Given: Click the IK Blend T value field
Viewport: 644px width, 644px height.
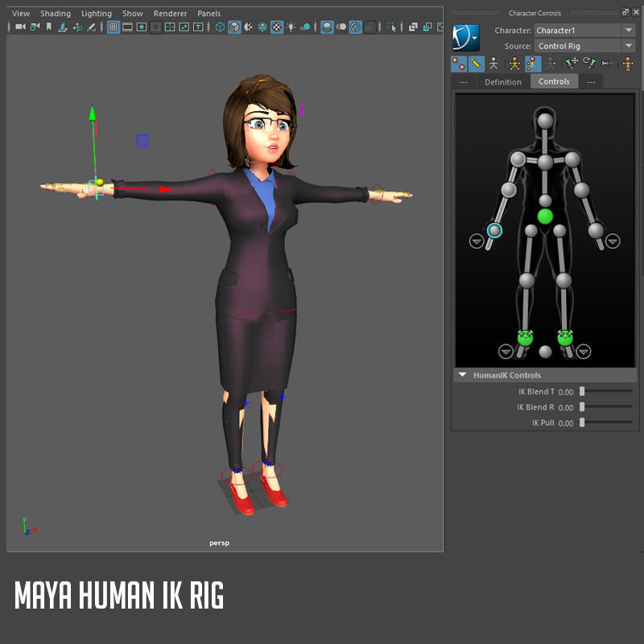Looking at the screenshot, I should 566,392.
